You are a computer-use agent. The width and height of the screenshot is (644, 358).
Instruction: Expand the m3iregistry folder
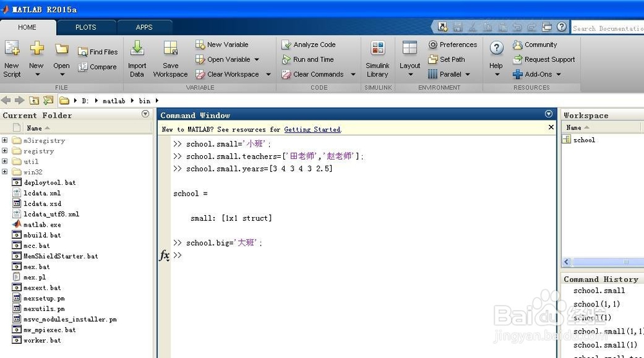coord(5,140)
